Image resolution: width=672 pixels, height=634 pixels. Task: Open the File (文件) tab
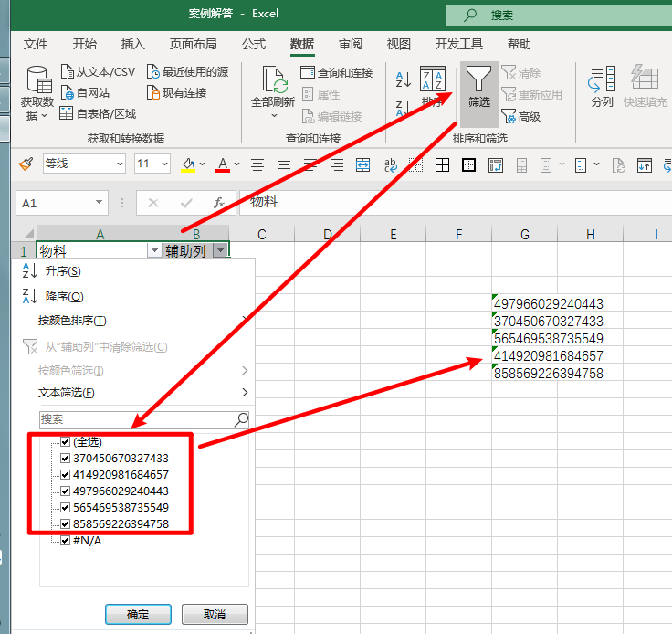36,44
